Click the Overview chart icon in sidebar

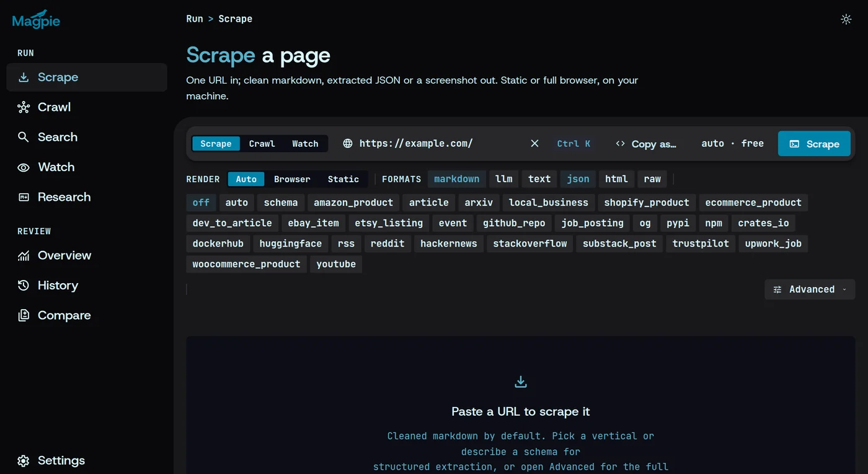(24, 255)
